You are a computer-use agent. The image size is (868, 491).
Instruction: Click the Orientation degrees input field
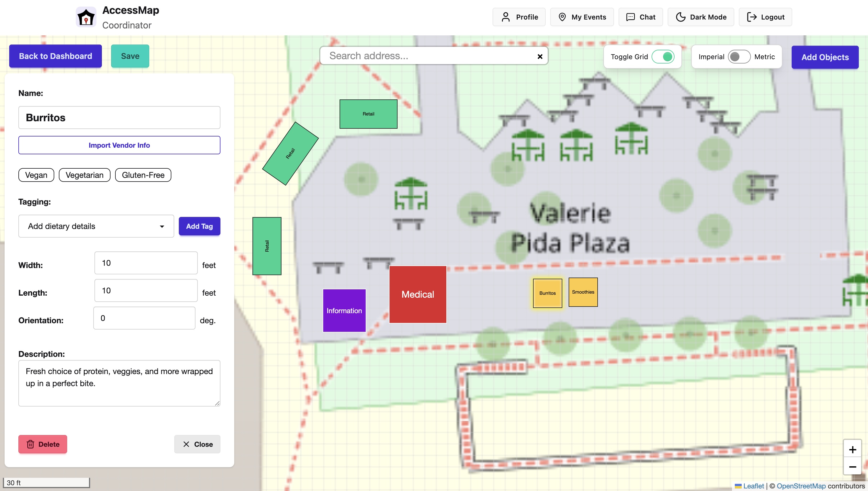pos(144,318)
